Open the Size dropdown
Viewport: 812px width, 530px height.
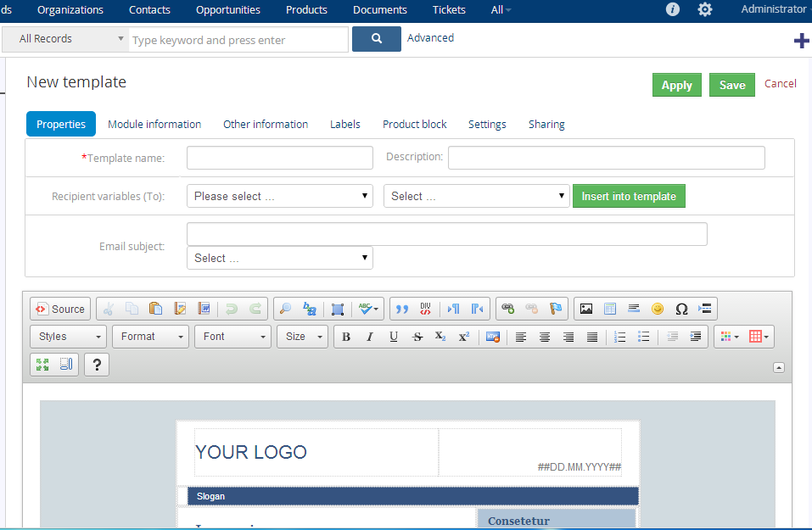pyautogui.click(x=302, y=337)
